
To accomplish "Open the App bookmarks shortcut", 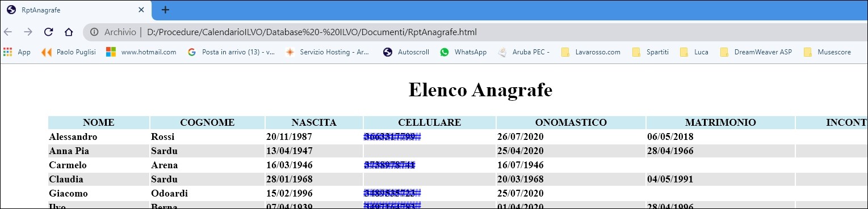I will pyautogui.click(x=17, y=52).
